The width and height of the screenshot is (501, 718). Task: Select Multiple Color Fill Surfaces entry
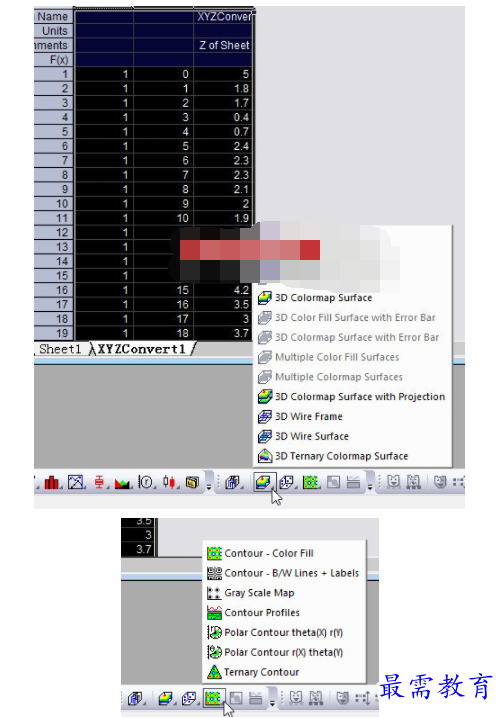click(x=353, y=357)
